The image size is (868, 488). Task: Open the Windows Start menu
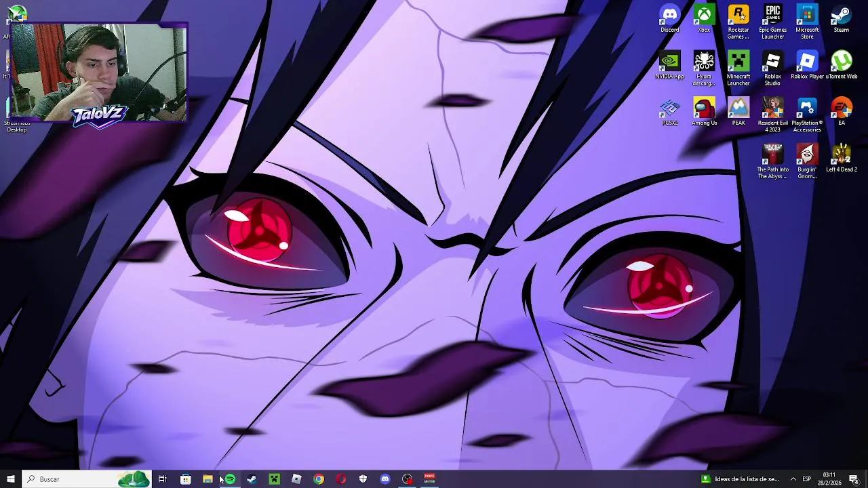[x=11, y=479]
